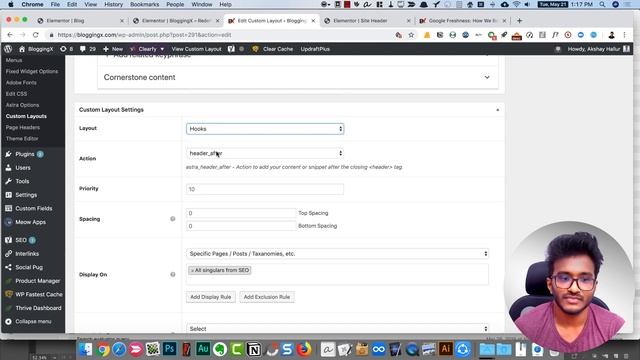Open Google Chrome from the Dock
Screen dimensions: 640x360
point(103,349)
